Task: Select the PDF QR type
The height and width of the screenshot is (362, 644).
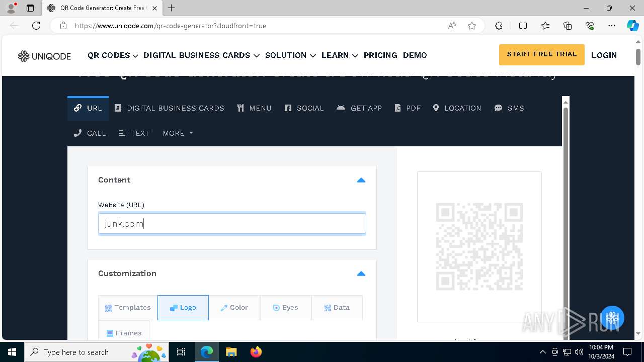Action: (x=408, y=108)
